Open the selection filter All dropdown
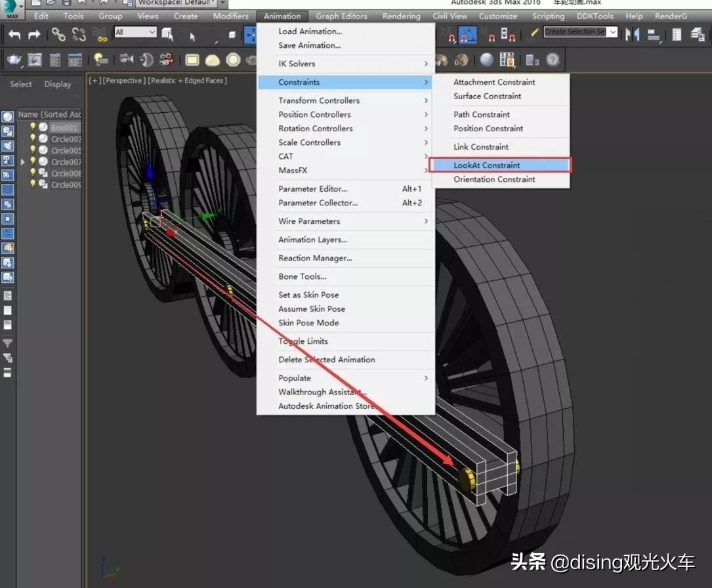Screen dimensions: 712x588 point(135,31)
